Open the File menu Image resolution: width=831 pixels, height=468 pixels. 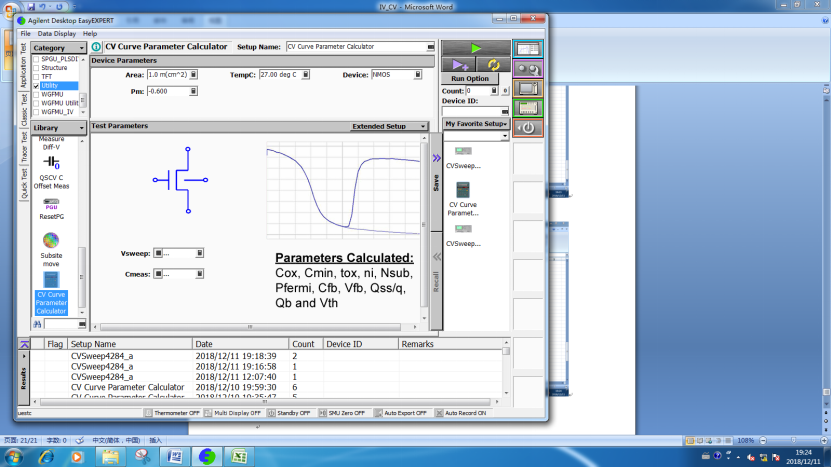(x=25, y=33)
